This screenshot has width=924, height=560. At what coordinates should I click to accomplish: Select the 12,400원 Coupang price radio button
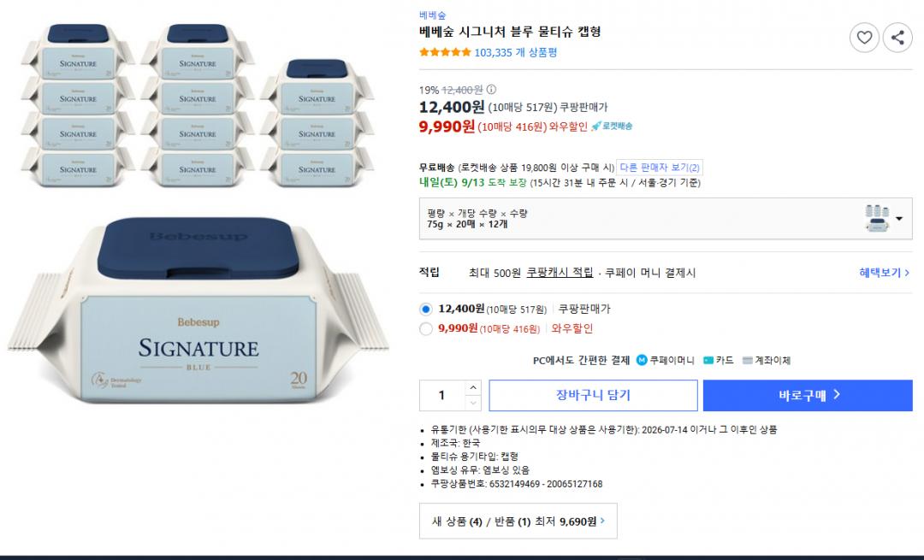[425, 309]
